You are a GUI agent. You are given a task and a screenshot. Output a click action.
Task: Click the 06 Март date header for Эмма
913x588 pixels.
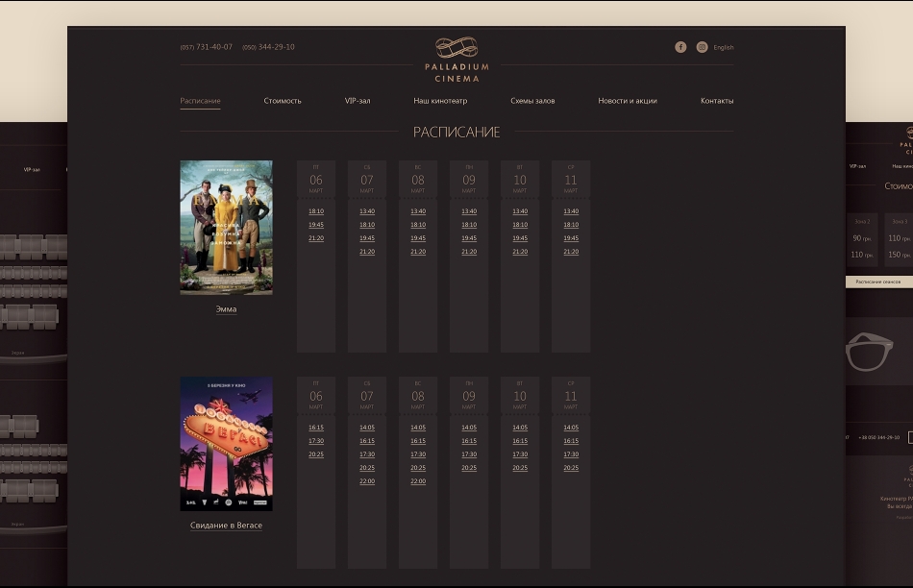click(x=316, y=180)
